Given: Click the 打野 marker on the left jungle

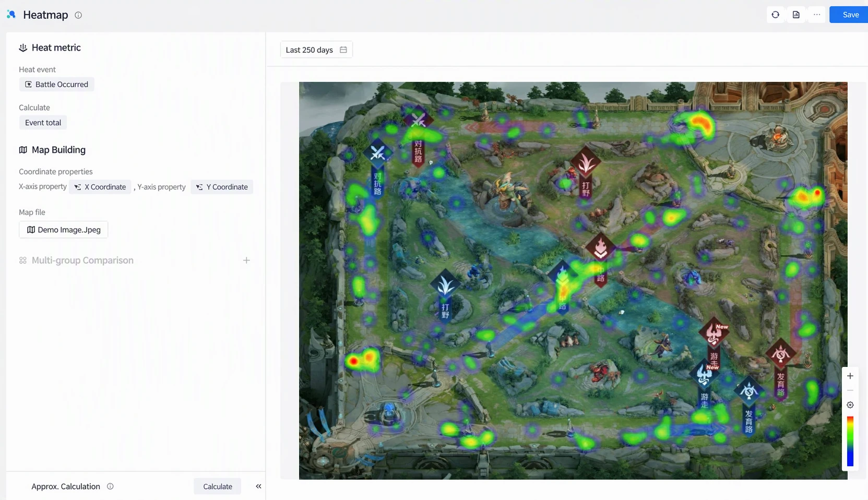Looking at the screenshot, I should 445,294.
